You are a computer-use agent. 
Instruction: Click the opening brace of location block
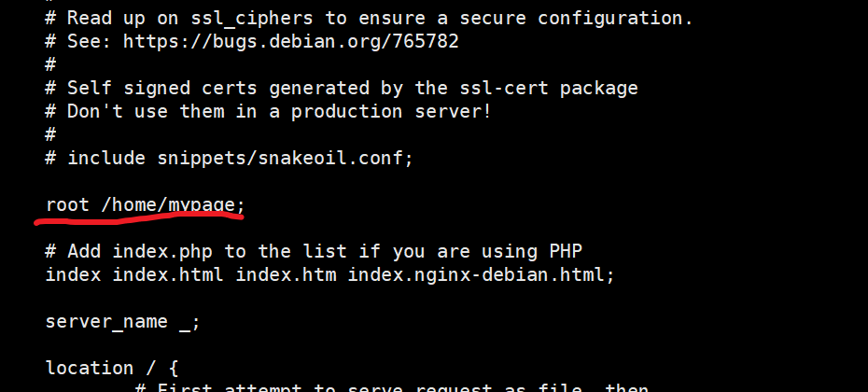click(x=174, y=369)
